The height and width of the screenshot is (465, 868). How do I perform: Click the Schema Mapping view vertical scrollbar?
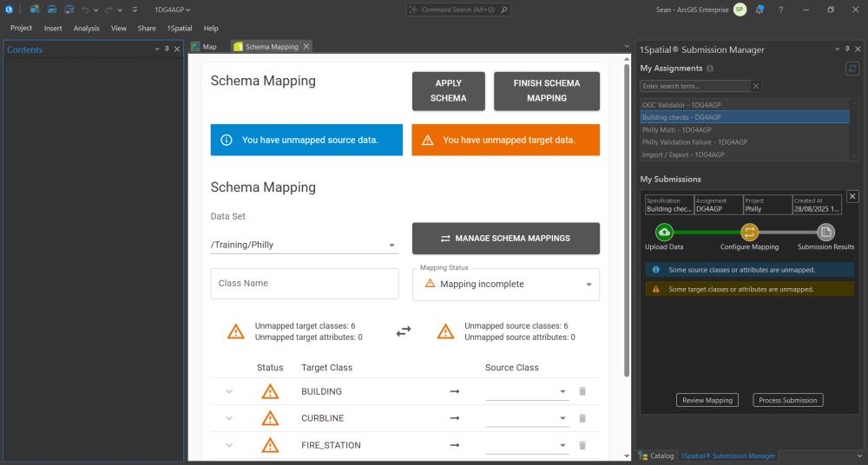pos(627,220)
